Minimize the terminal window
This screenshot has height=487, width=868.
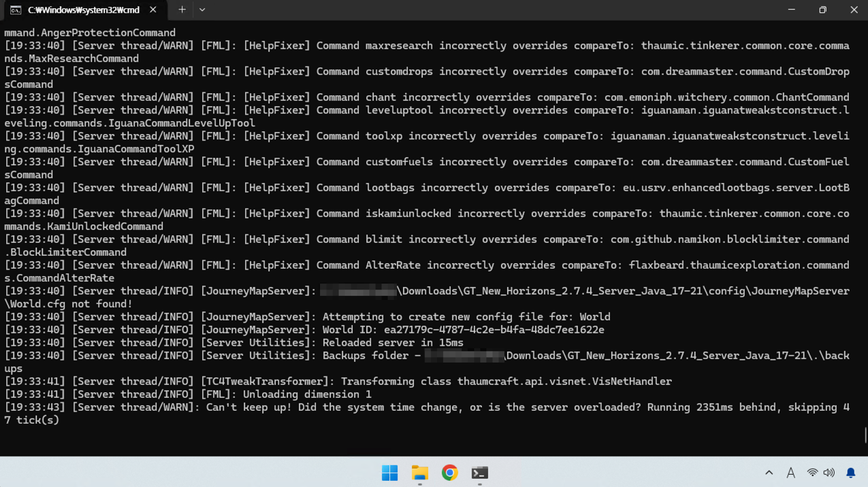[x=791, y=10]
